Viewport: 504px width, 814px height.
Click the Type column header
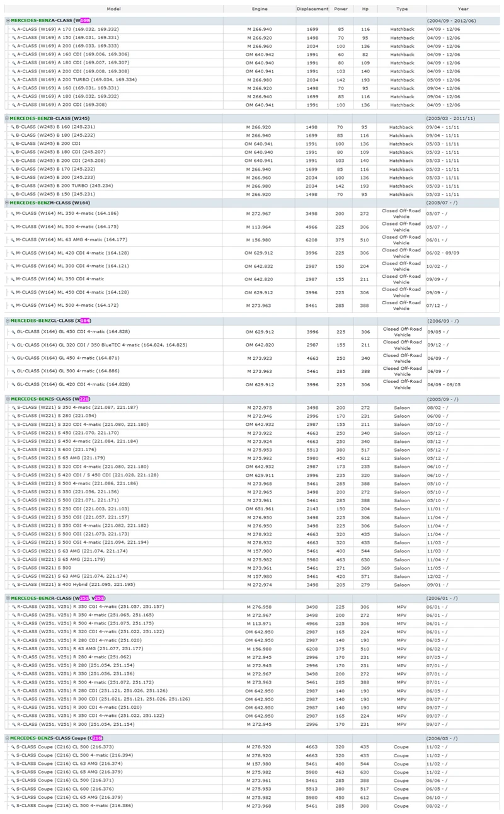(402, 9)
